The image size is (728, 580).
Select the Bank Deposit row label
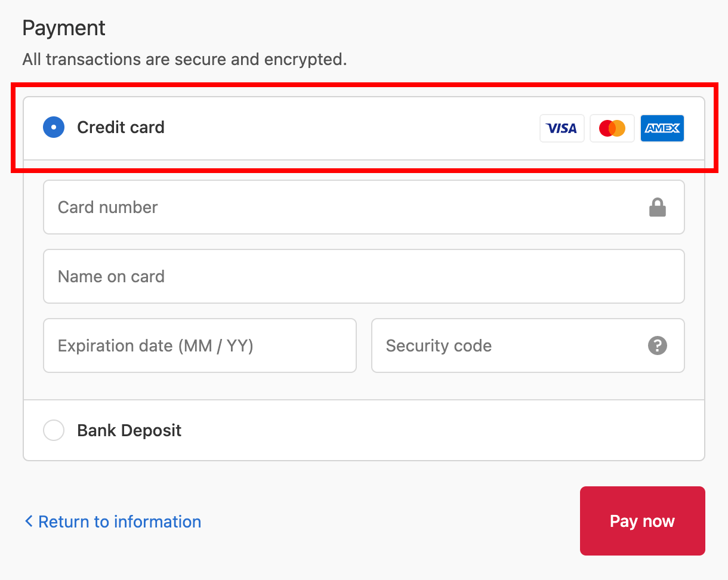(x=129, y=430)
